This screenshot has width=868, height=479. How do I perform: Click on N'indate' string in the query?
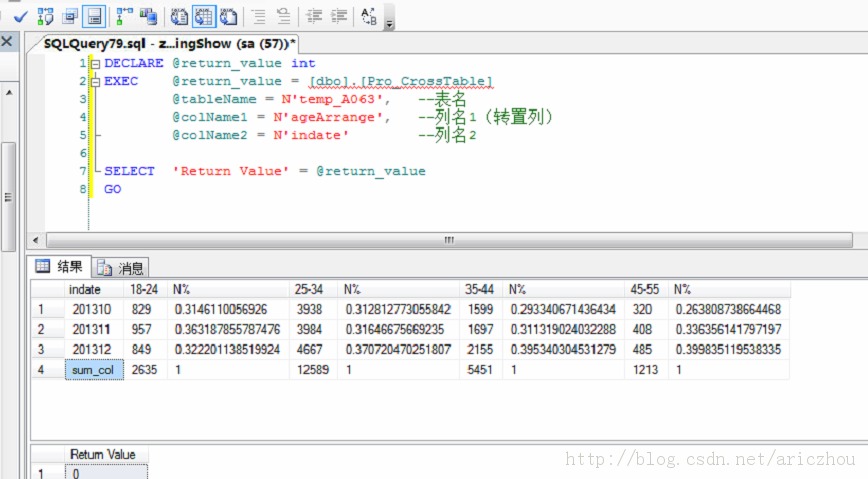point(311,135)
